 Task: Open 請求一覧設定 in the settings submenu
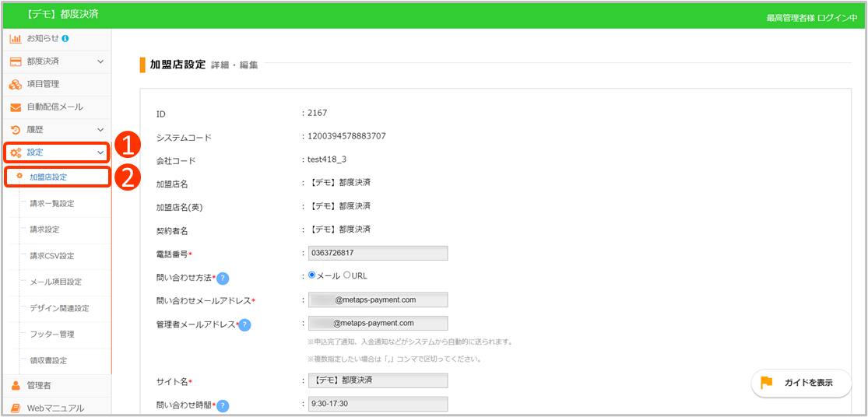(52, 203)
